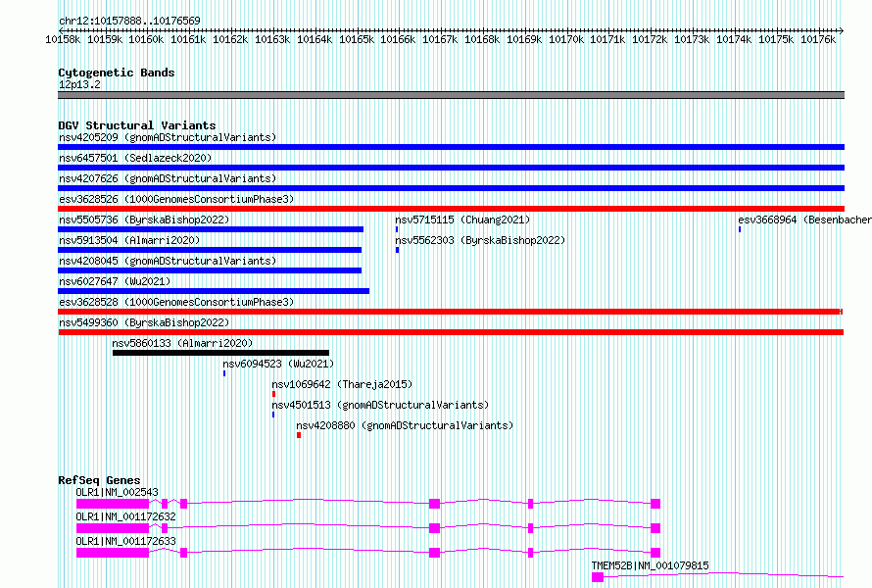Click the blue bar under nsv4208045
The image size is (872, 588).
click(210, 270)
